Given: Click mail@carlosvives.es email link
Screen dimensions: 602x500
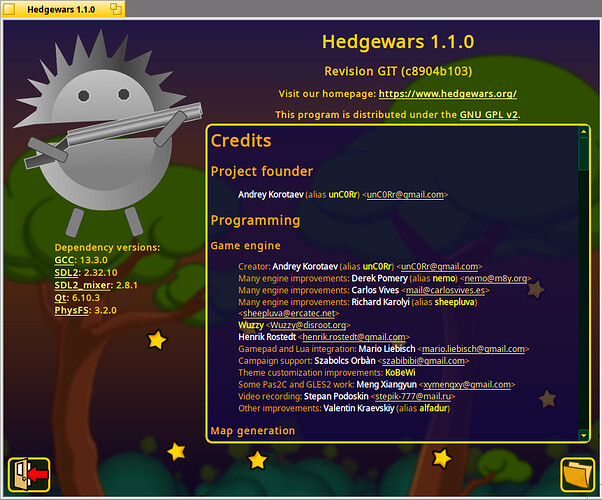Looking at the screenshot, I should coord(445,290).
